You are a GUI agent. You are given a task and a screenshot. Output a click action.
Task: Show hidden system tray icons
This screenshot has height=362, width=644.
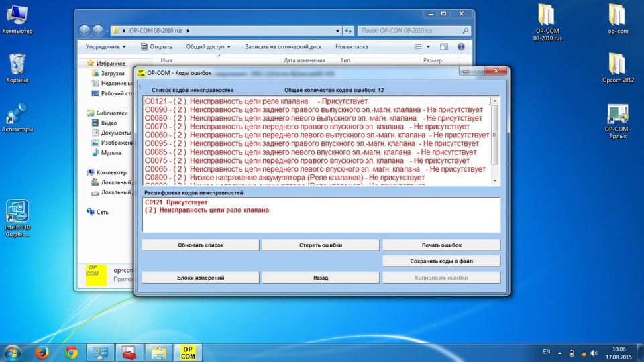click(559, 353)
